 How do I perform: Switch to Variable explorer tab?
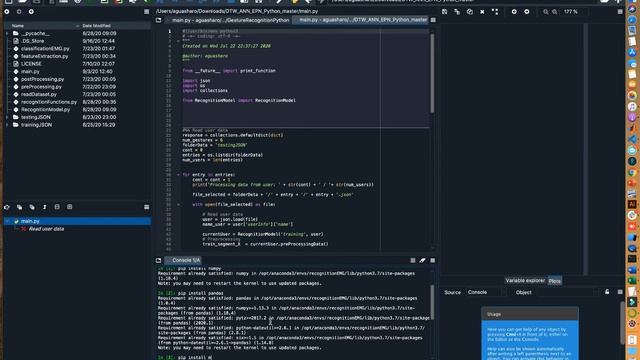click(525, 280)
